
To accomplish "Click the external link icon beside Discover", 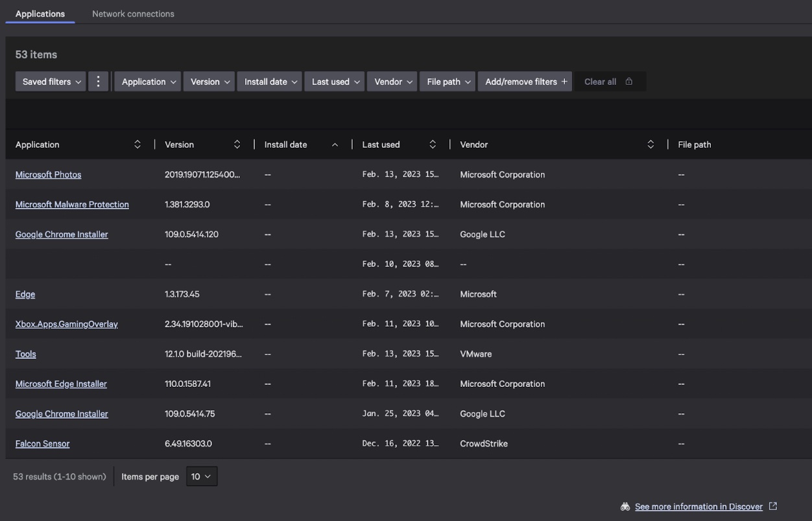I will tap(772, 506).
